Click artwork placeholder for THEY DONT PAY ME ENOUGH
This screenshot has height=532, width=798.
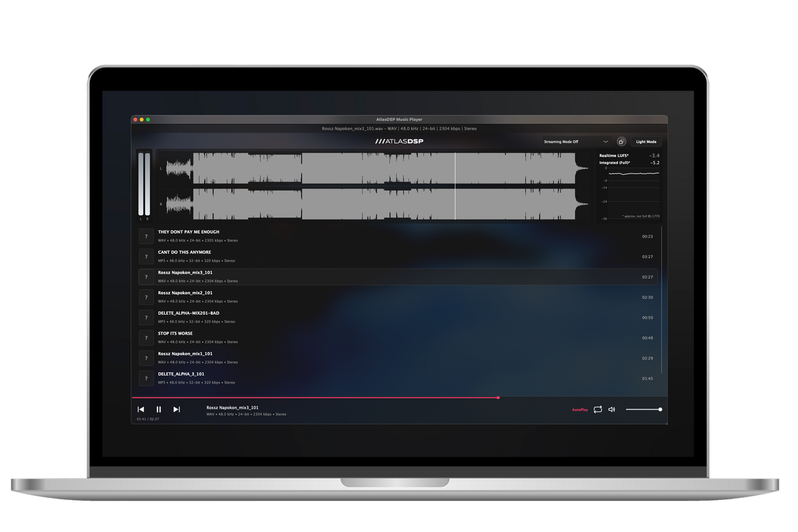[x=146, y=237]
